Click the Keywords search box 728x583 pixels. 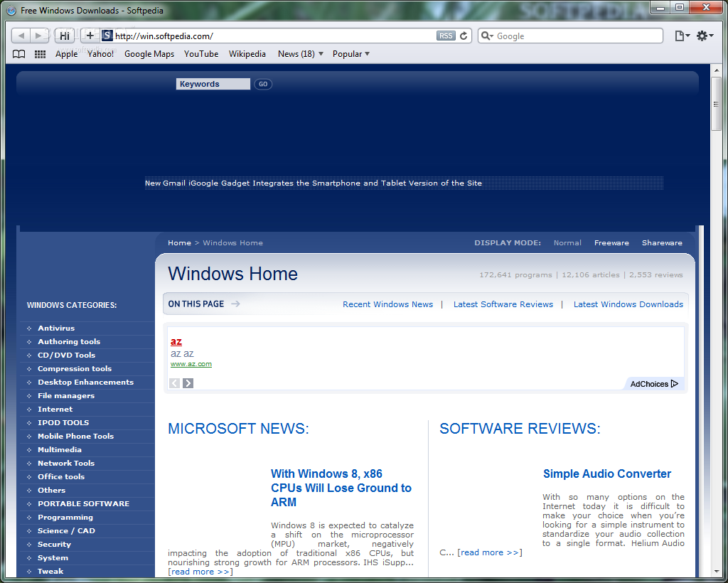point(213,84)
